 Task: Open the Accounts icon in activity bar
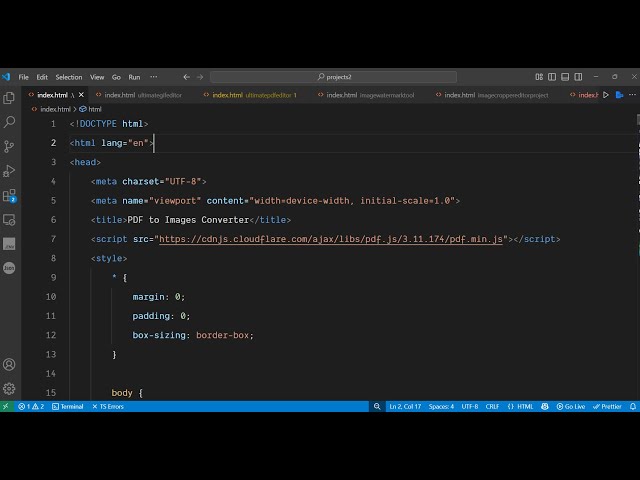[9, 364]
